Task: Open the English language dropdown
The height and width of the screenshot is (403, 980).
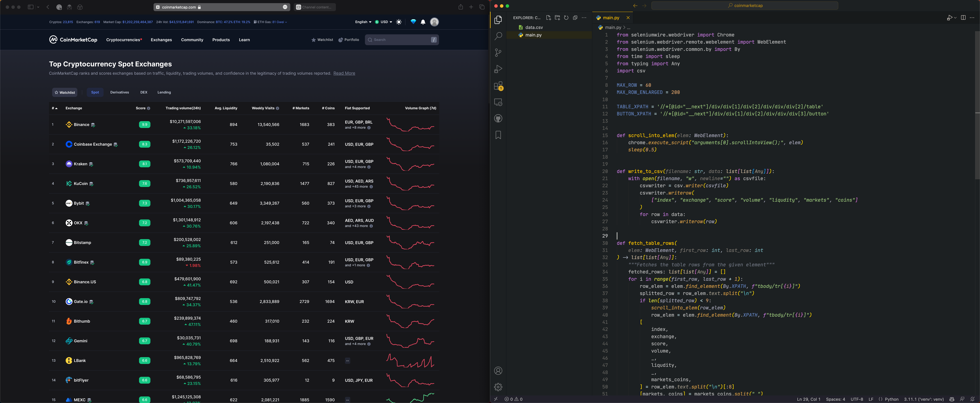Action: tap(363, 22)
